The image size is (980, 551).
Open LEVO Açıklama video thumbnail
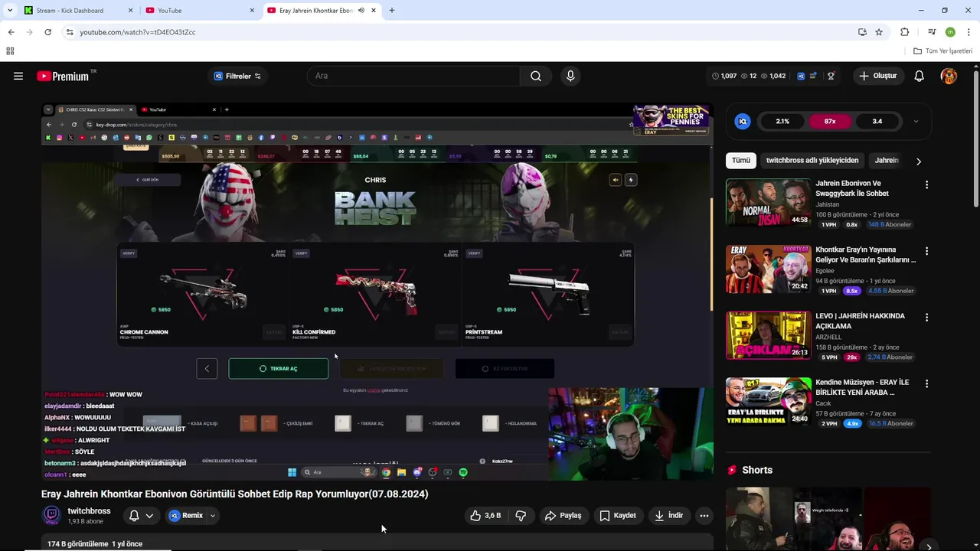pos(768,335)
